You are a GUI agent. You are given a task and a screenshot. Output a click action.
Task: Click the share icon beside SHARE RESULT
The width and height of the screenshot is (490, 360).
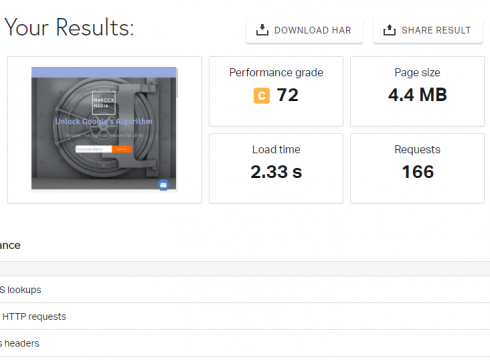(x=389, y=30)
